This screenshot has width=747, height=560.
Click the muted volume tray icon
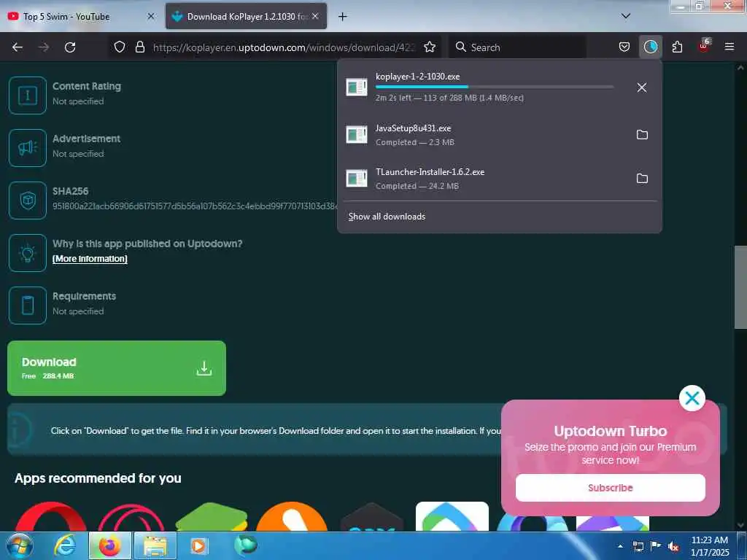point(673,547)
